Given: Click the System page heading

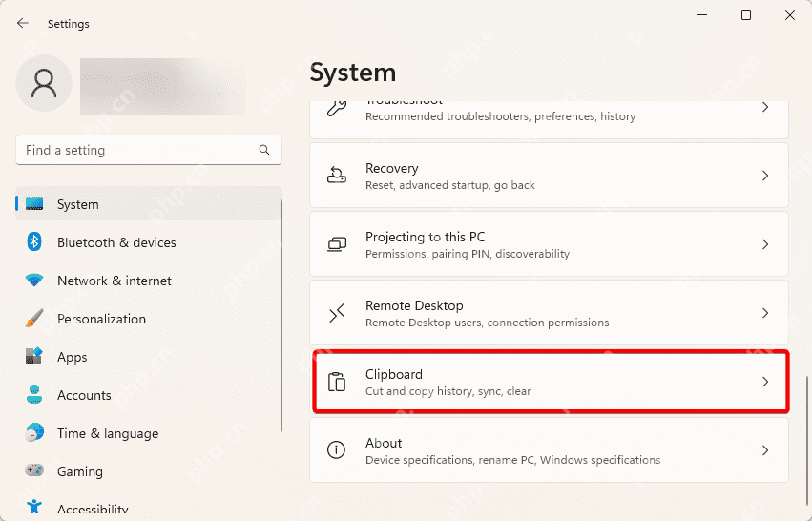Looking at the screenshot, I should (353, 73).
